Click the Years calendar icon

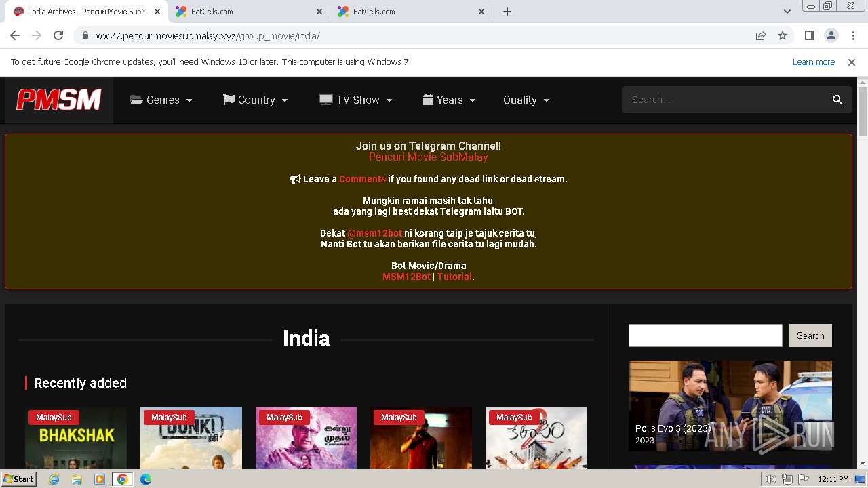[x=428, y=100]
